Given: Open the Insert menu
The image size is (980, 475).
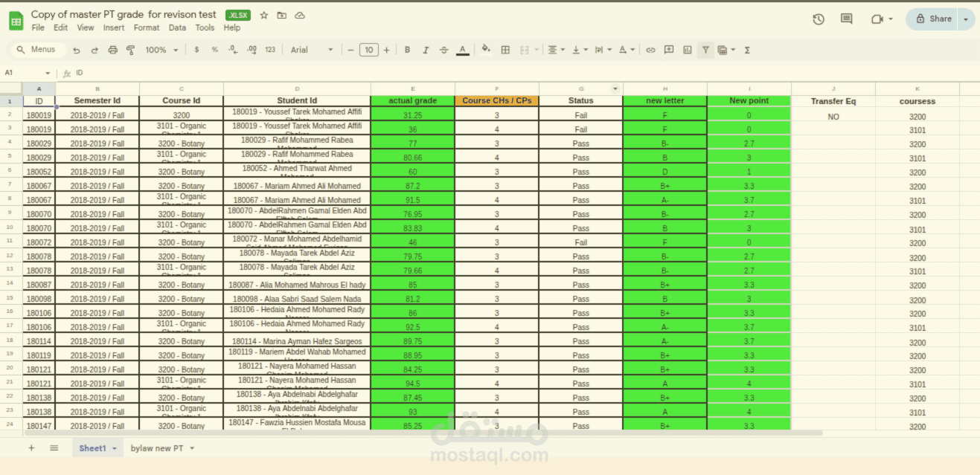Looking at the screenshot, I should [x=114, y=28].
